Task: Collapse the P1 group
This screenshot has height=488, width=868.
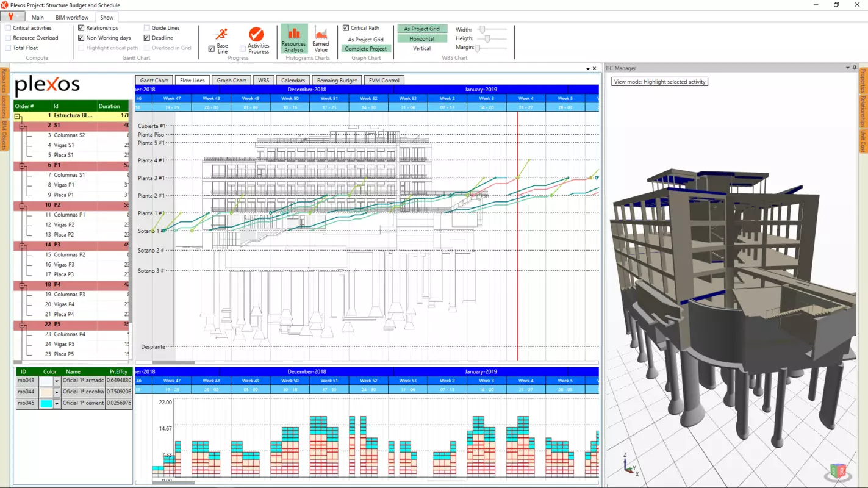Action: 23,165
